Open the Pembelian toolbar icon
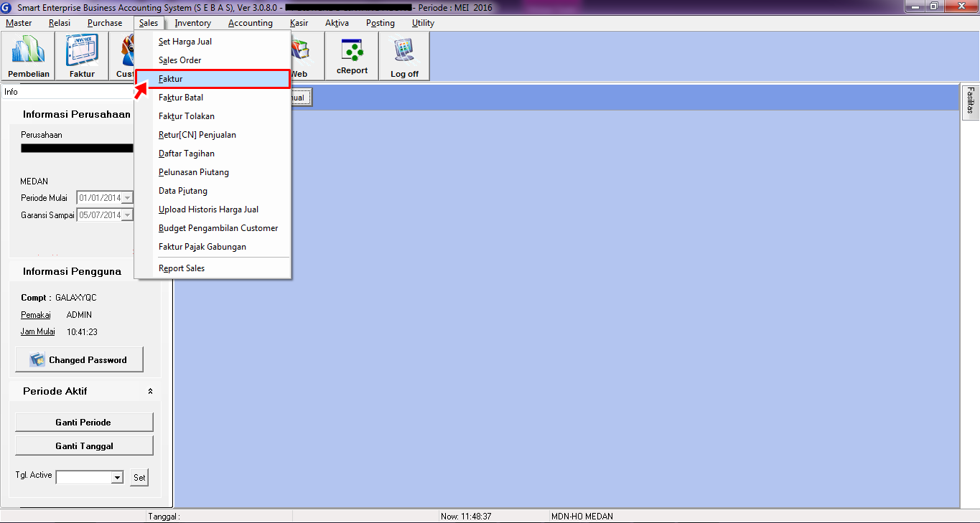This screenshot has height=523, width=980. tap(29, 56)
